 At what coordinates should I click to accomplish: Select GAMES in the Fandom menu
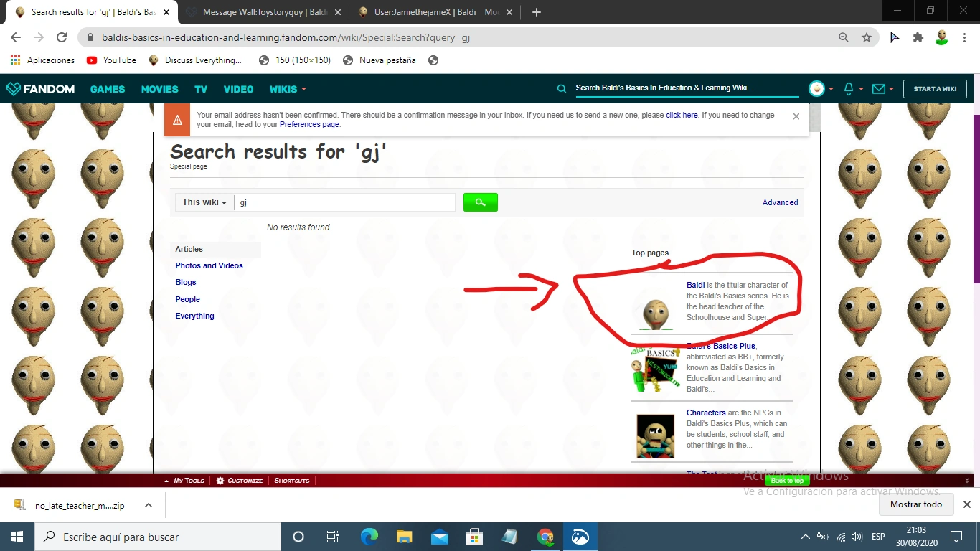point(107,89)
